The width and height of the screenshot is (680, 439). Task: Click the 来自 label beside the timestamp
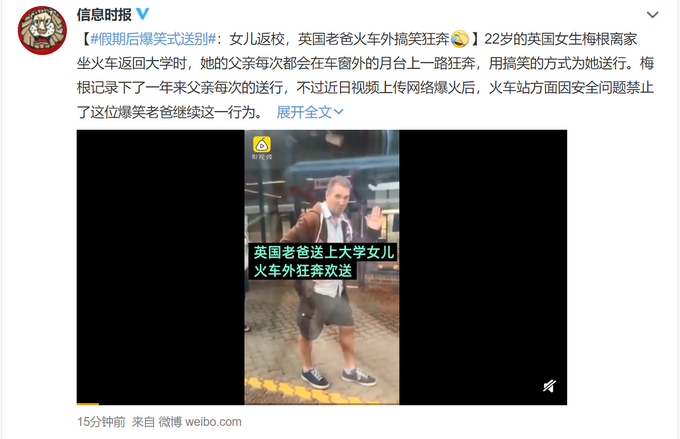143,422
